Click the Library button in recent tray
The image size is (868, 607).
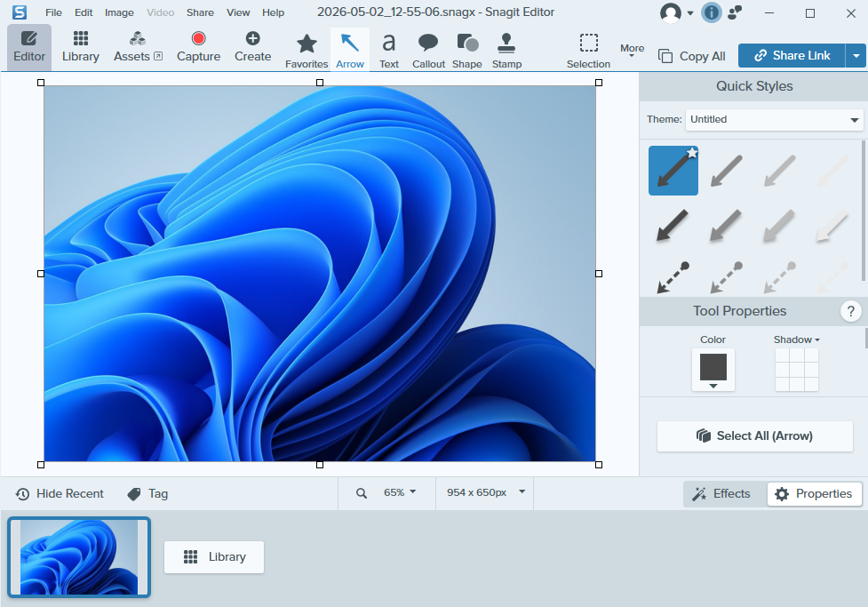click(214, 556)
